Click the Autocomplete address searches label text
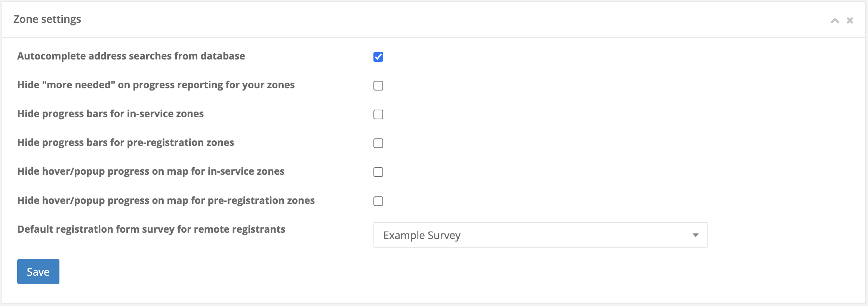868x306 pixels. (131, 56)
